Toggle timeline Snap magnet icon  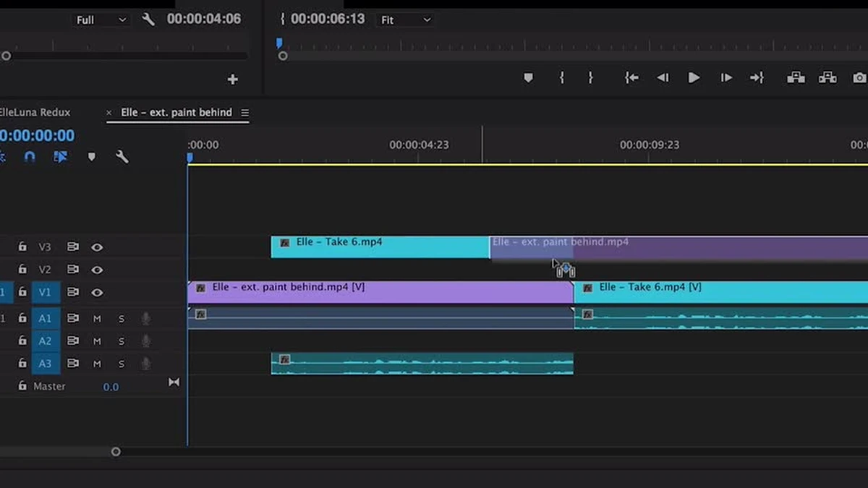[x=30, y=157]
